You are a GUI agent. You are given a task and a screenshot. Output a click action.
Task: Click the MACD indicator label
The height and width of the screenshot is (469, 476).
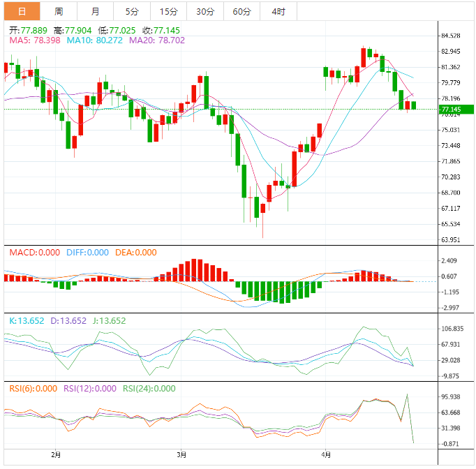click(x=32, y=253)
